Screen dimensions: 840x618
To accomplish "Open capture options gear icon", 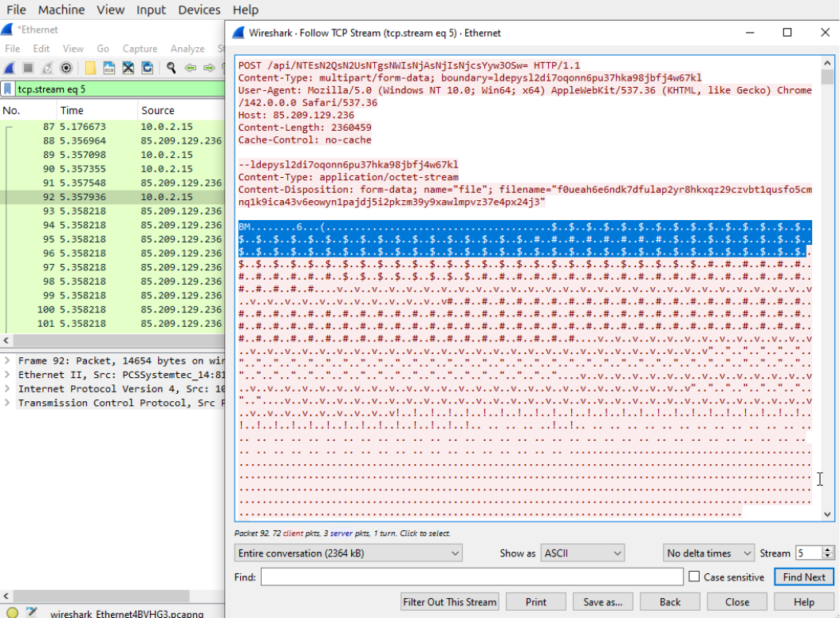I will (66, 69).
